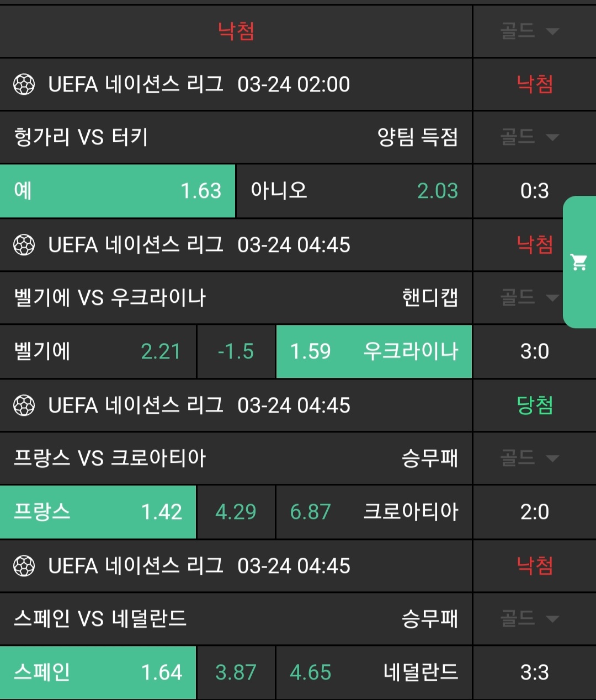Click soccer ball icon beside 03-24 02:00 match

coord(24,84)
